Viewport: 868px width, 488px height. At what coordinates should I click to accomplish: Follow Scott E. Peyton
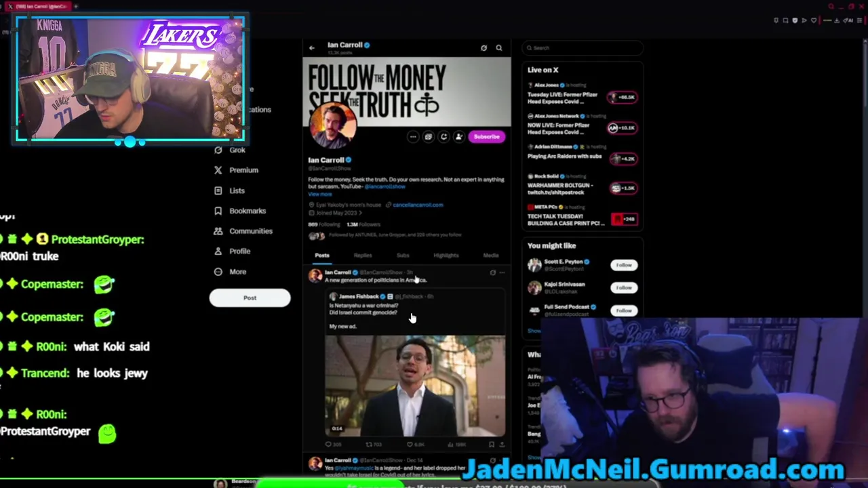624,265
